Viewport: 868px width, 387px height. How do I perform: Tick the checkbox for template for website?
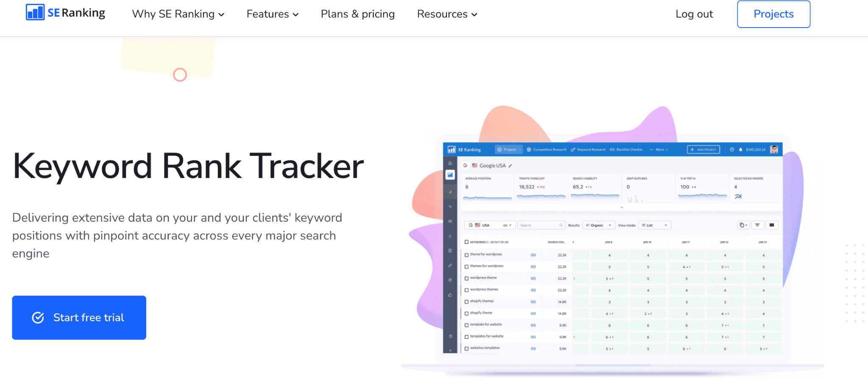pyautogui.click(x=467, y=325)
